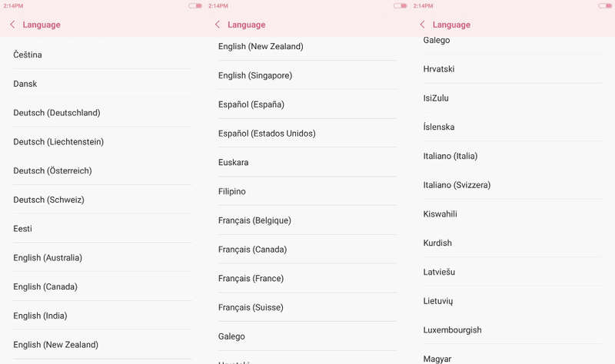
Task: Select Español (Estados Unidos)
Action: point(267,134)
